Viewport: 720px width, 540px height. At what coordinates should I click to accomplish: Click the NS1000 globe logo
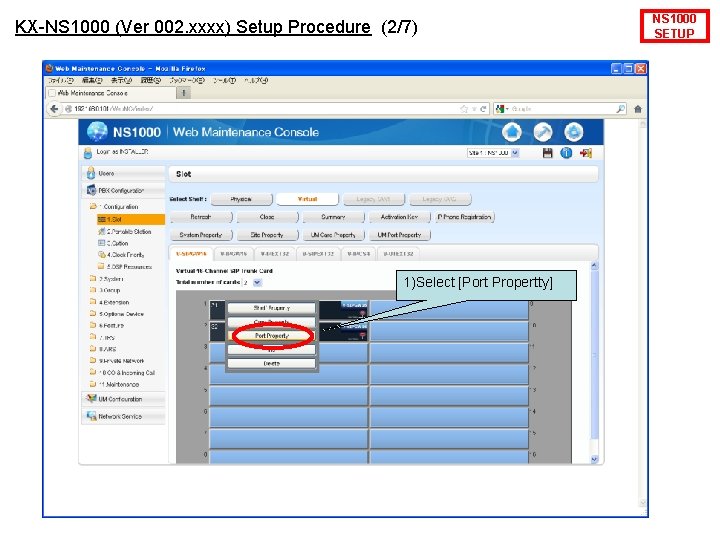pos(97,132)
